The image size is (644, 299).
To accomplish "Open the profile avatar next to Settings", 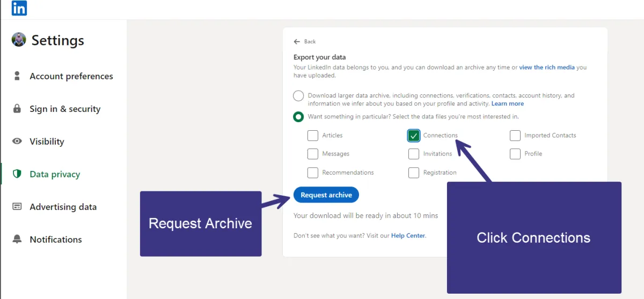I will coord(19,40).
